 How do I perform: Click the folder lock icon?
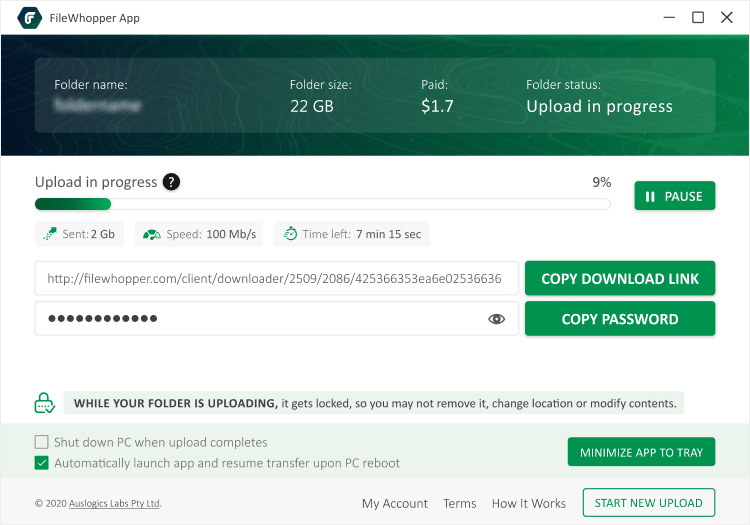(44, 403)
